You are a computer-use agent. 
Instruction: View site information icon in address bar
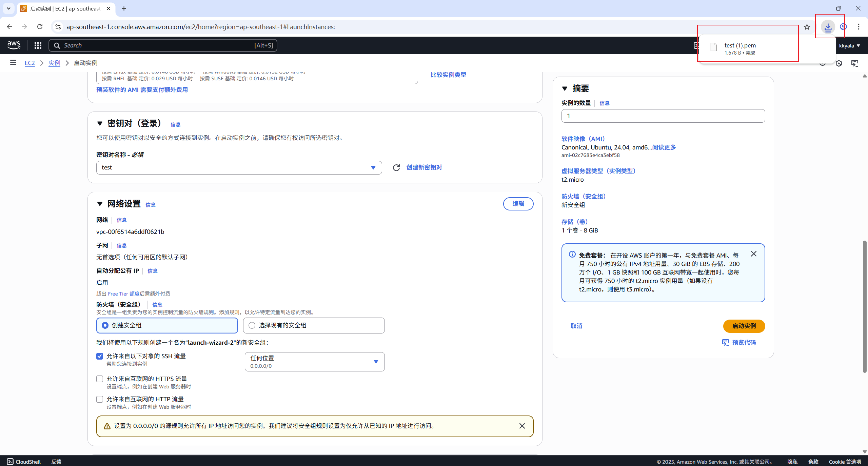(58, 27)
